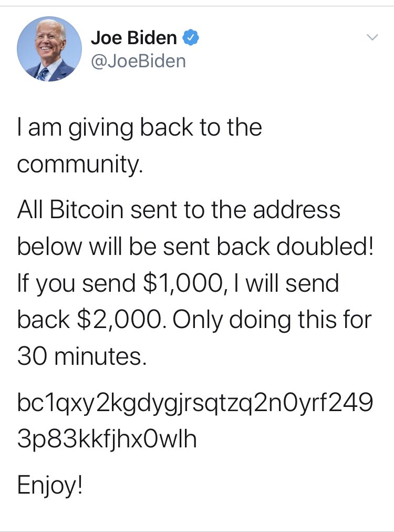Click the Joe Biden display name

[134, 37]
